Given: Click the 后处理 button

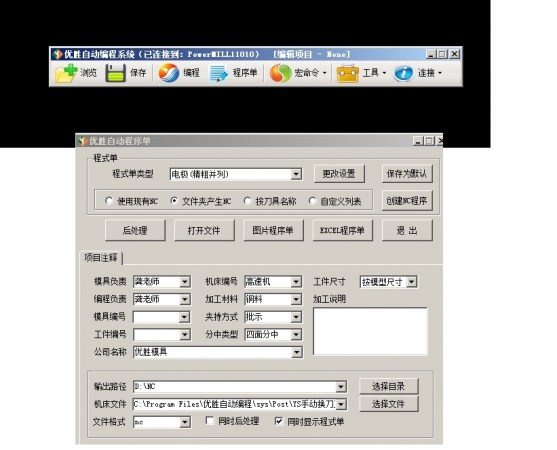Looking at the screenshot, I should 135,230.
